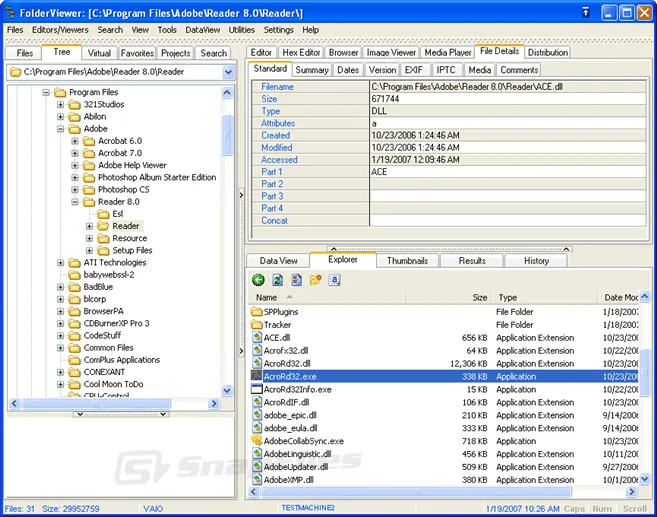Click the AdobeLinguistic.dll file icon
This screenshot has height=517, width=657.
[x=256, y=453]
